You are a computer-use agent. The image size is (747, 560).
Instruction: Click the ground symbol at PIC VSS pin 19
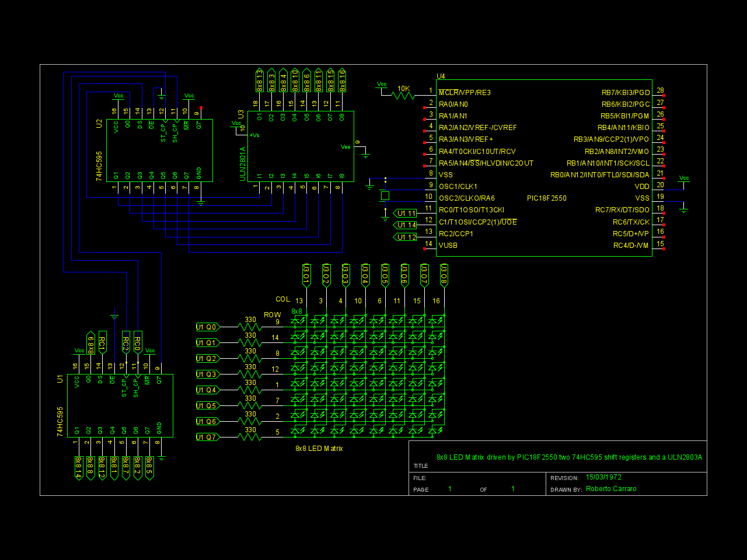684,209
